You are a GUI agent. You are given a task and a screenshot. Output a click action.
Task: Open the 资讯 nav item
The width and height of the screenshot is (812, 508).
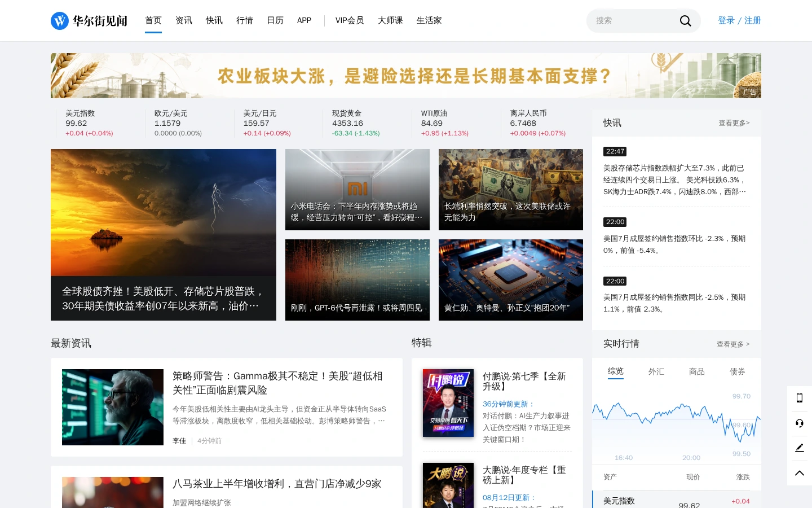[184, 20]
